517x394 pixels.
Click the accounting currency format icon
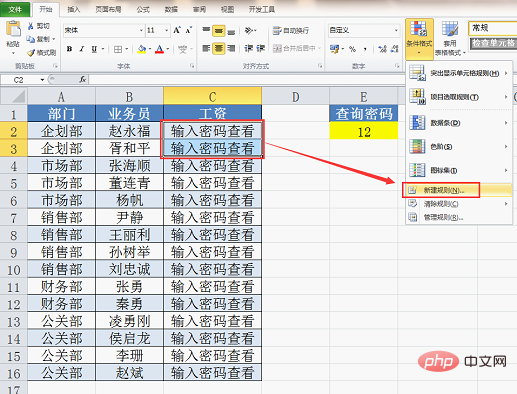click(334, 49)
